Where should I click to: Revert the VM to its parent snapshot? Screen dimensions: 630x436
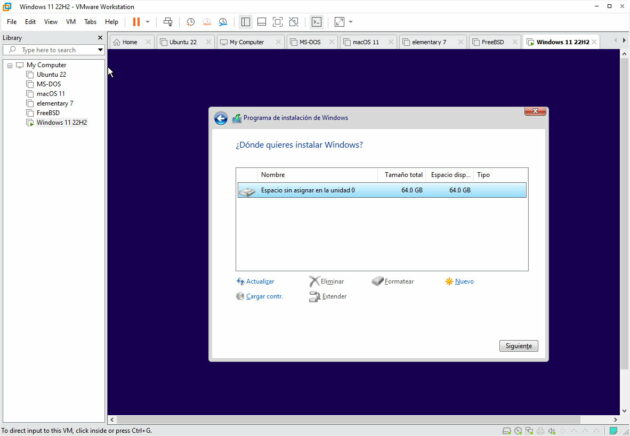tap(207, 22)
